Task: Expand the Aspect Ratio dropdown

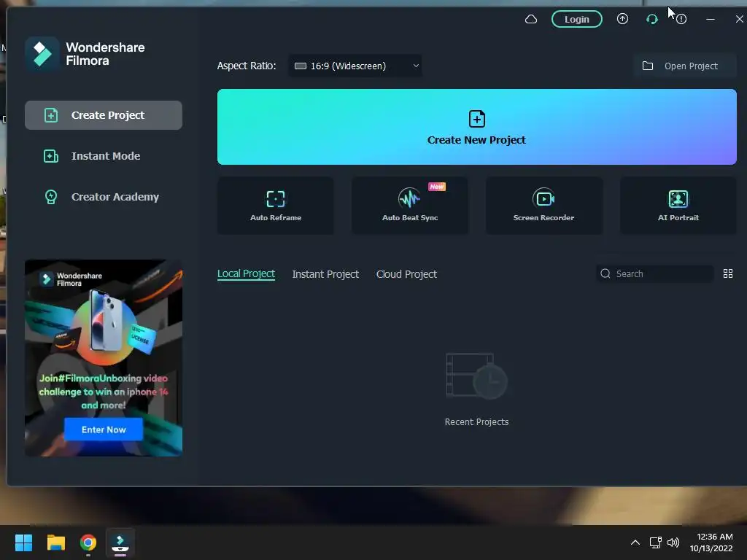Action: [x=355, y=66]
